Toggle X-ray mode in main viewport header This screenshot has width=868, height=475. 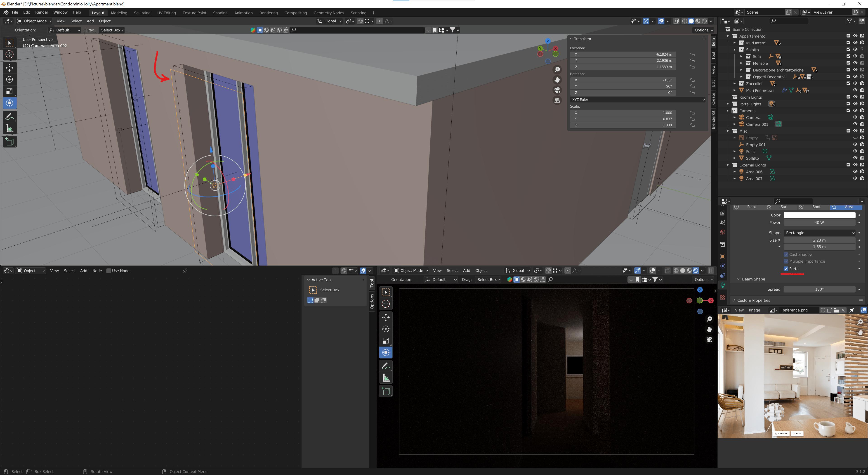[x=676, y=21]
